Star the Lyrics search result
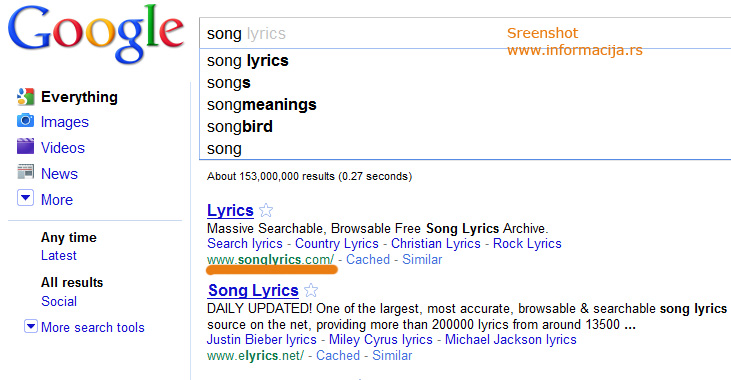 266,210
